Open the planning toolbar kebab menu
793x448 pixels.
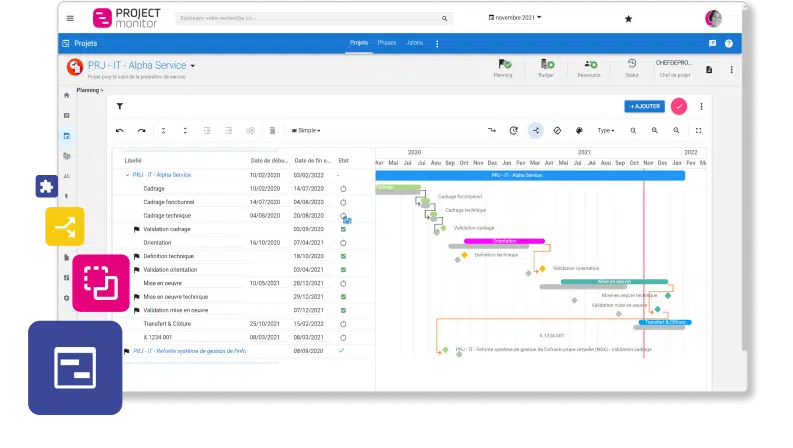coord(701,106)
